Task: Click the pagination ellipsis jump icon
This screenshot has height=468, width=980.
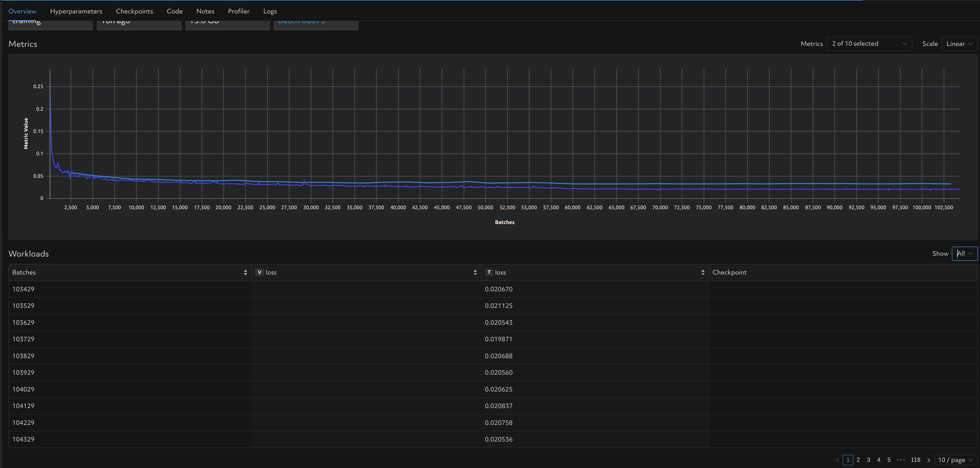Action: pyautogui.click(x=901, y=460)
